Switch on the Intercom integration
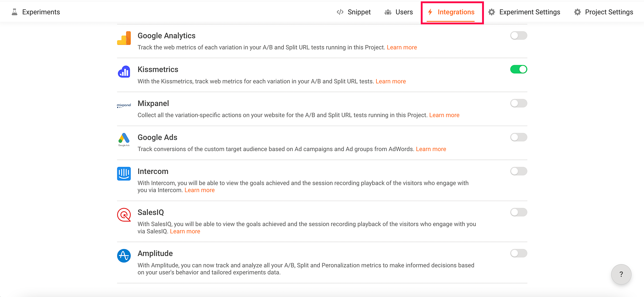 pos(518,171)
